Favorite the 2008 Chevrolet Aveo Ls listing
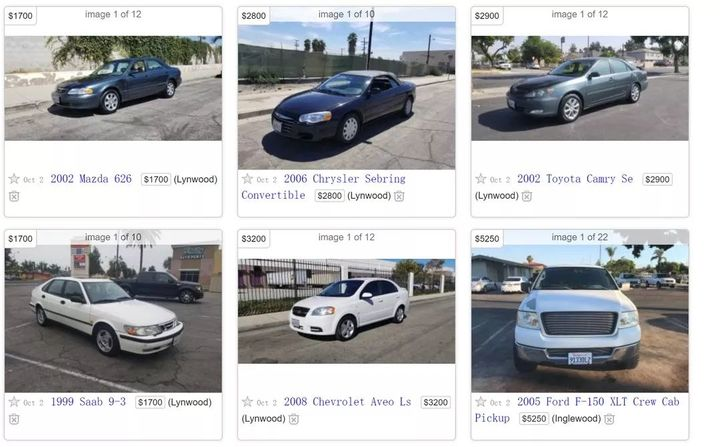This screenshot has width=720, height=447. click(248, 402)
